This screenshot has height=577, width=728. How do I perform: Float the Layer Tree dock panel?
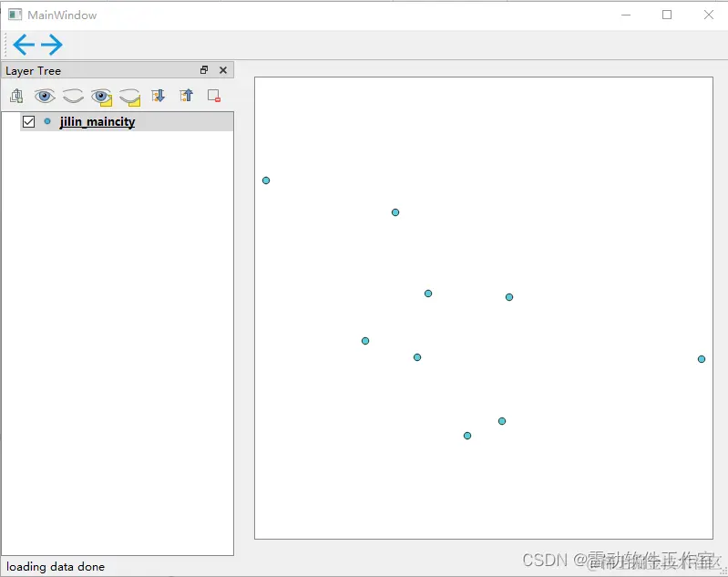pos(204,70)
